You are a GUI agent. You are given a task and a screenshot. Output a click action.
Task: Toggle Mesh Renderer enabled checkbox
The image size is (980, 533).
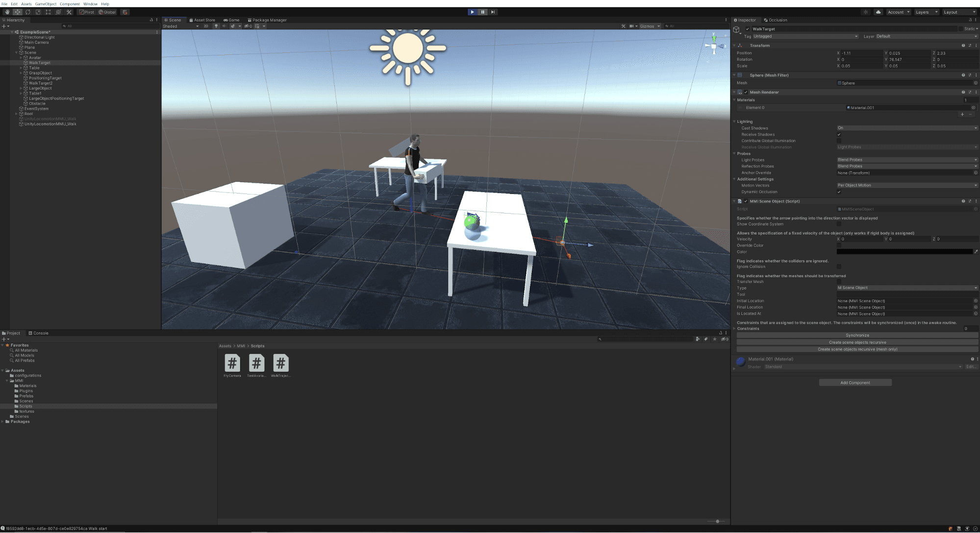(x=746, y=92)
